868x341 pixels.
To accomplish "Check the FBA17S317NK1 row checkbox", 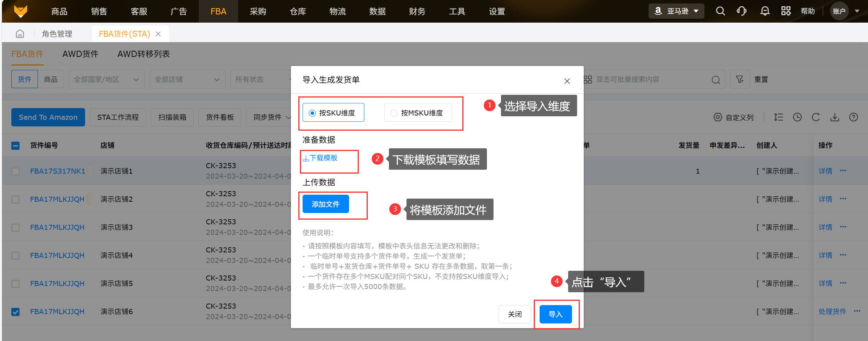I will click(16, 171).
